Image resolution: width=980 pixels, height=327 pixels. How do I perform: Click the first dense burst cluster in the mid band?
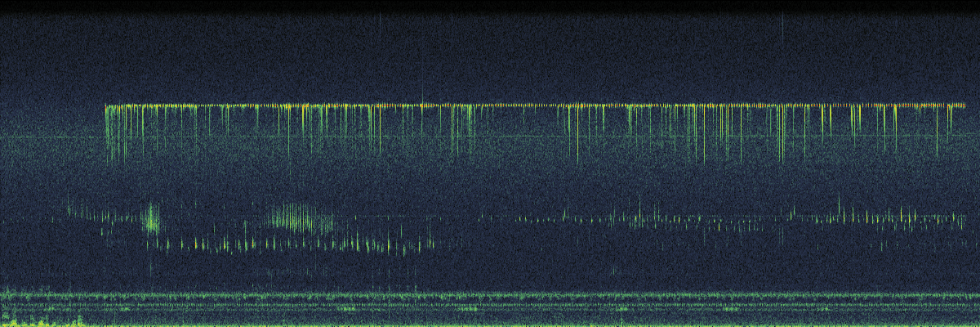[x=151, y=219]
